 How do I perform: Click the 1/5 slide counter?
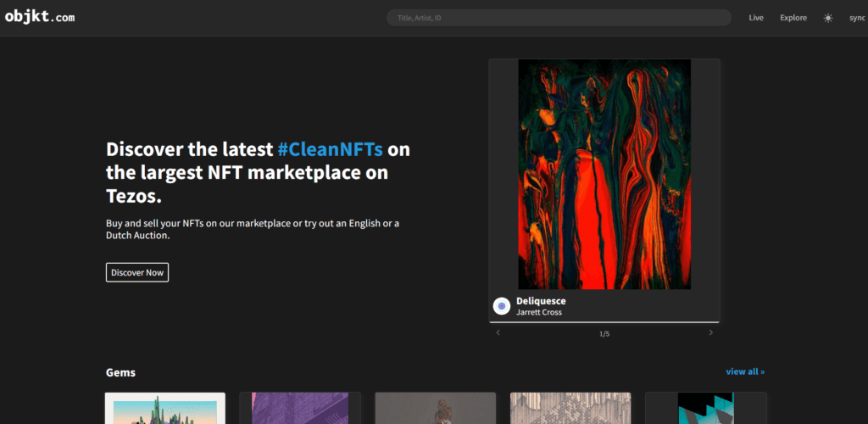click(604, 334)
